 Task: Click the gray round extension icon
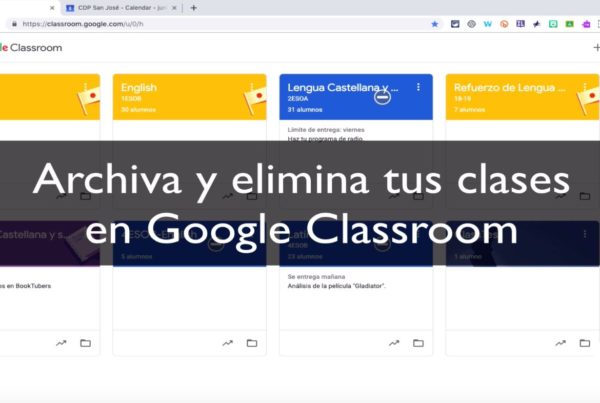pos(471,24)
